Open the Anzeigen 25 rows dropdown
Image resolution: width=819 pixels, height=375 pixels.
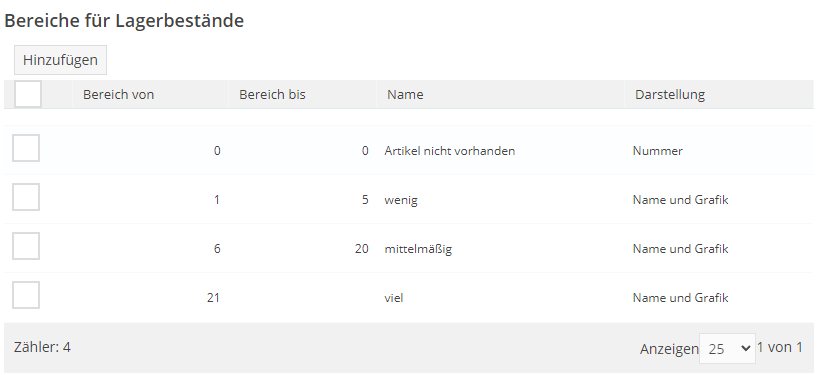(x=727, y=348)
